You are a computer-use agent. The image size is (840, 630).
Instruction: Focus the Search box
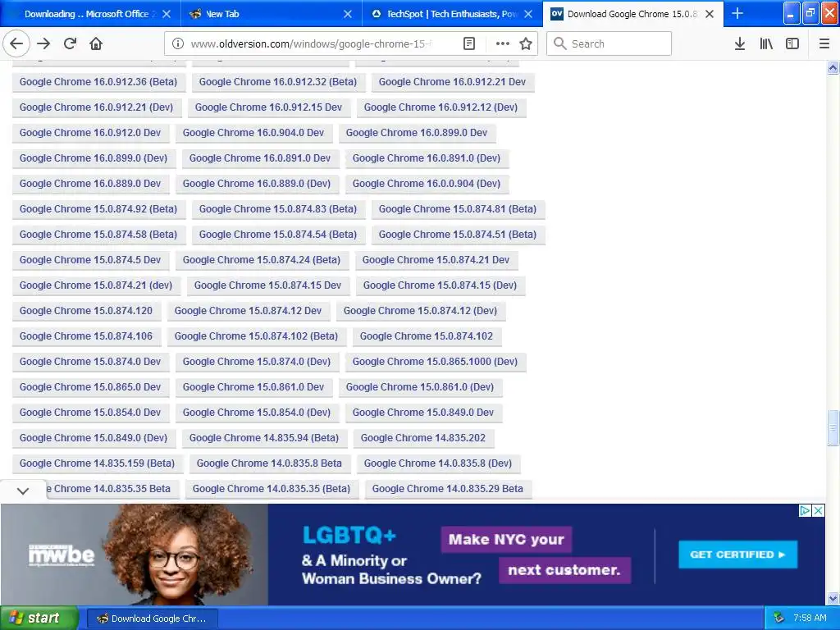(x=609, y=44)
